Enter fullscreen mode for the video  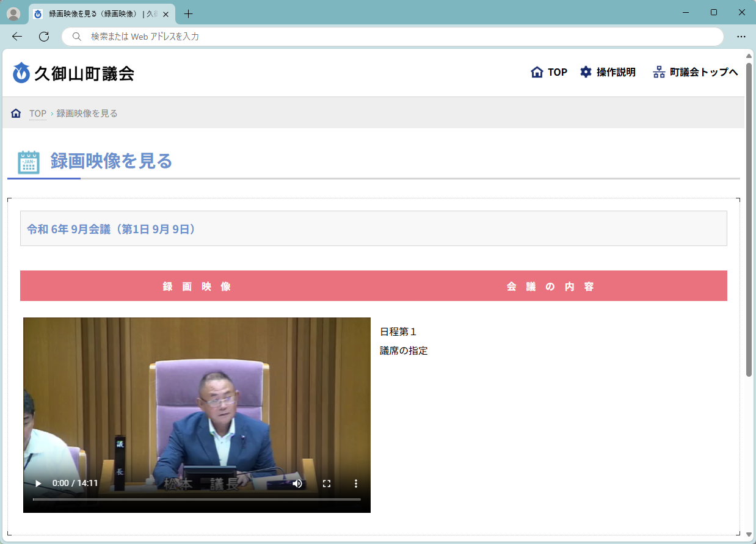[x=327, y=483]
